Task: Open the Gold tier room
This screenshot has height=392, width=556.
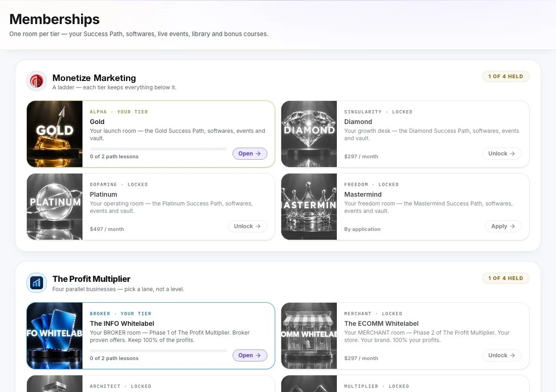Action: click(250, 154)
